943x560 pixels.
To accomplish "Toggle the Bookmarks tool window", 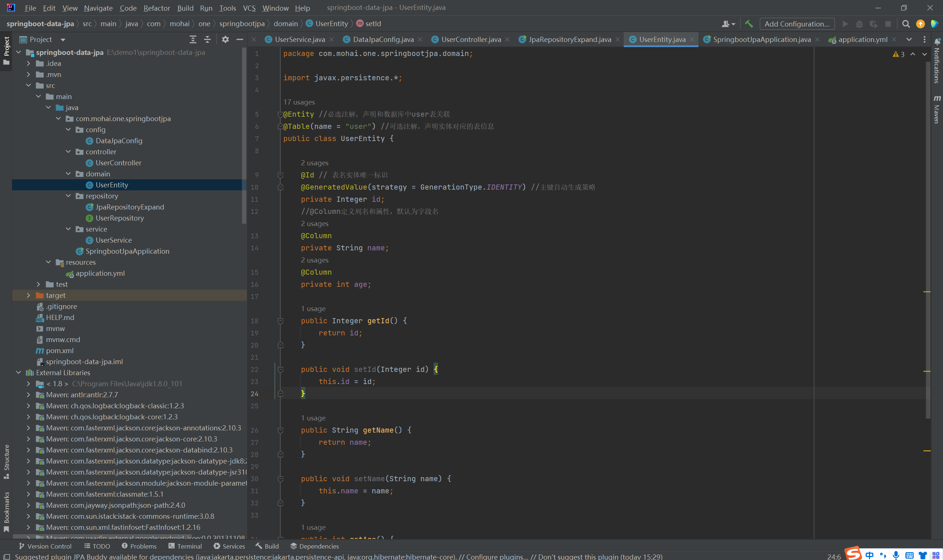I will [x=6, y=511].
